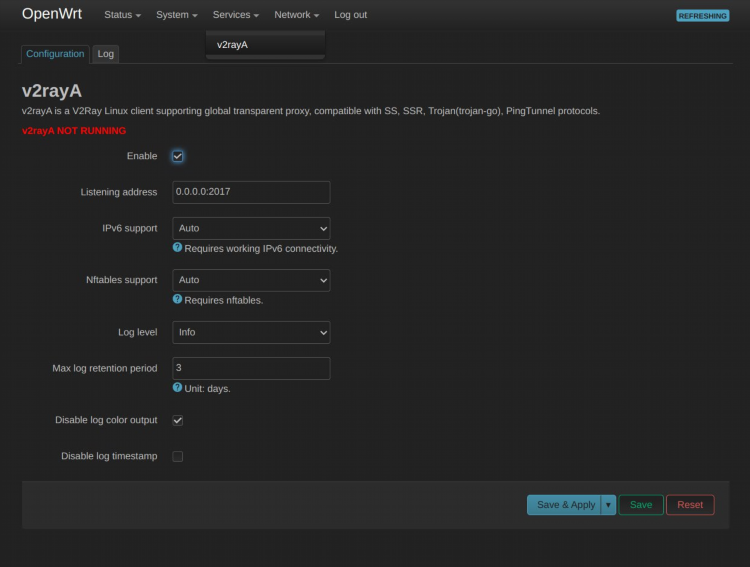The width and height of the screenshot is (750, 567).
Task: Click the v2rayA page heading
Action: point(52,91)
